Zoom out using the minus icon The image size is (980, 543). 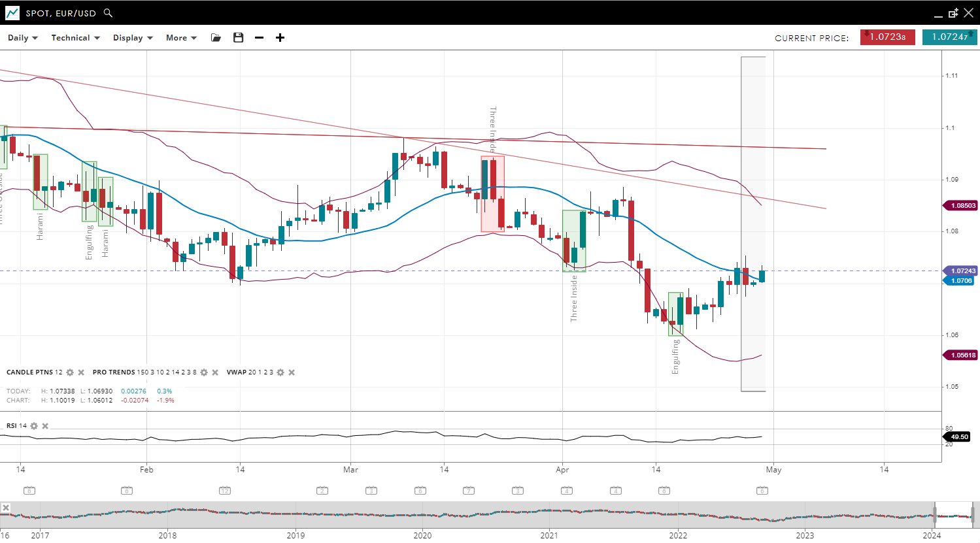tap(260, 38)
